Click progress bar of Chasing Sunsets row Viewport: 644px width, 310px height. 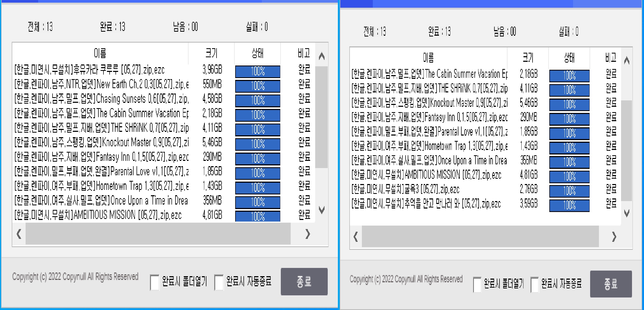tap(258, 101)
